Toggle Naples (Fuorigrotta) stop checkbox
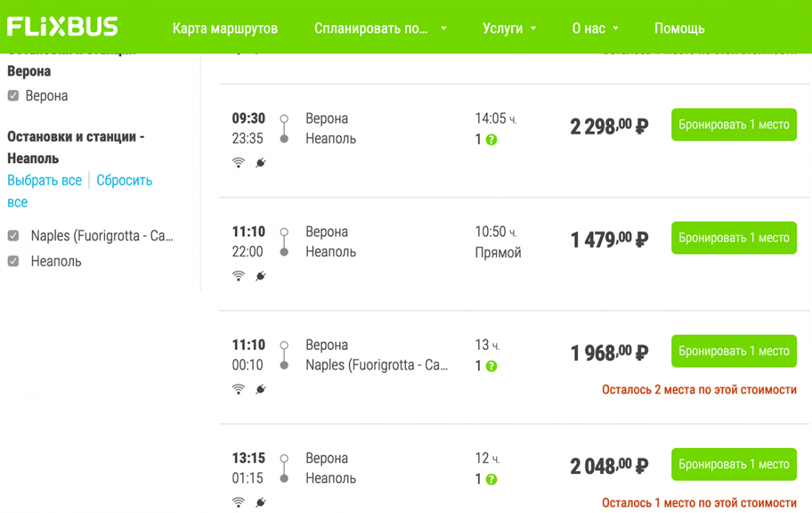Viewport: 812px width, 513px height. (x=13, y=236)
